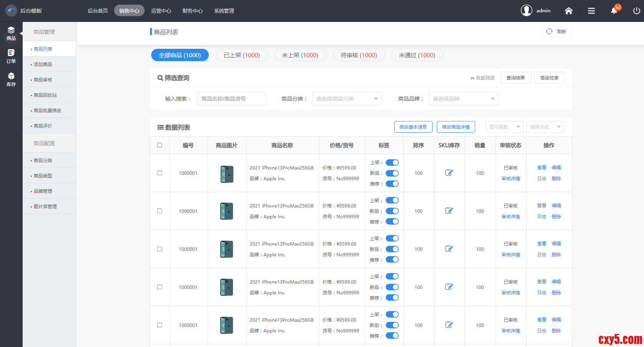
Task: Click the admin user avatar icon
Action: point(526,10)
